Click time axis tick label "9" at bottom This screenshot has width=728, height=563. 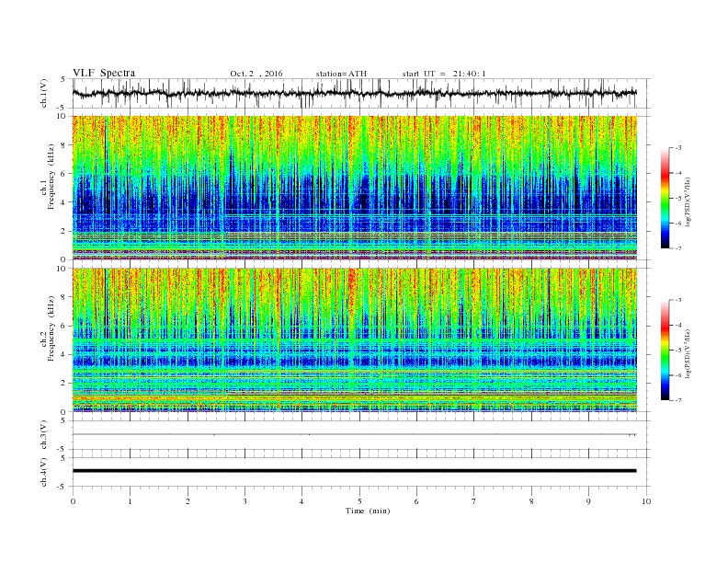point(588,501)
